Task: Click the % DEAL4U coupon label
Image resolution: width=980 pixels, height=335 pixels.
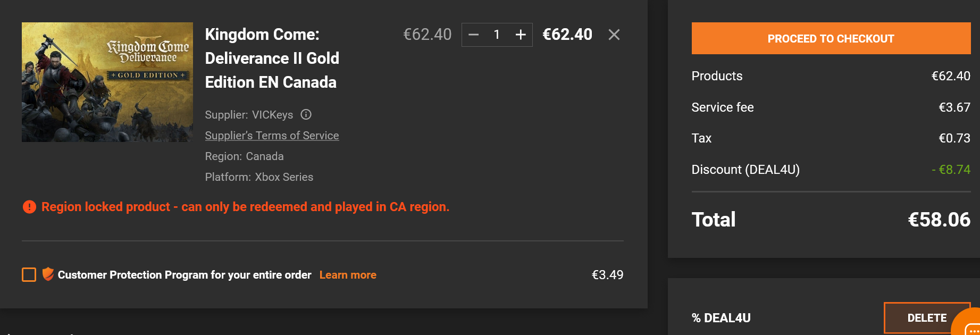Action: coord(721,318)
